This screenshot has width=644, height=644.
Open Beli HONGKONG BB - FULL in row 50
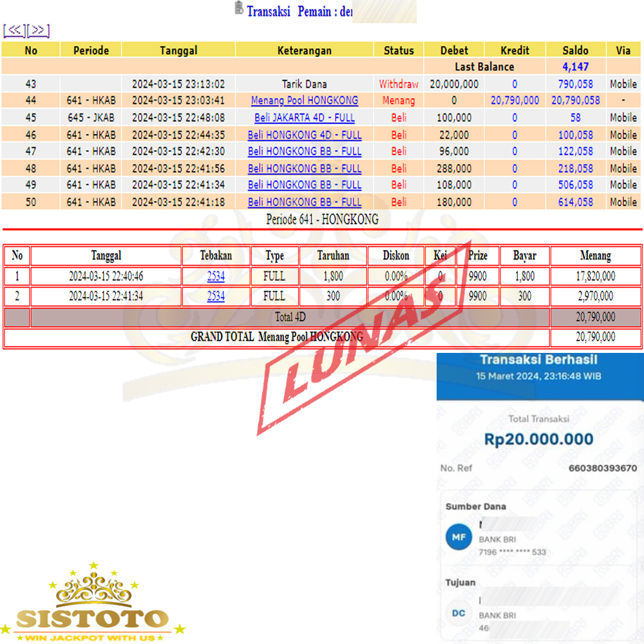[305, 202]
